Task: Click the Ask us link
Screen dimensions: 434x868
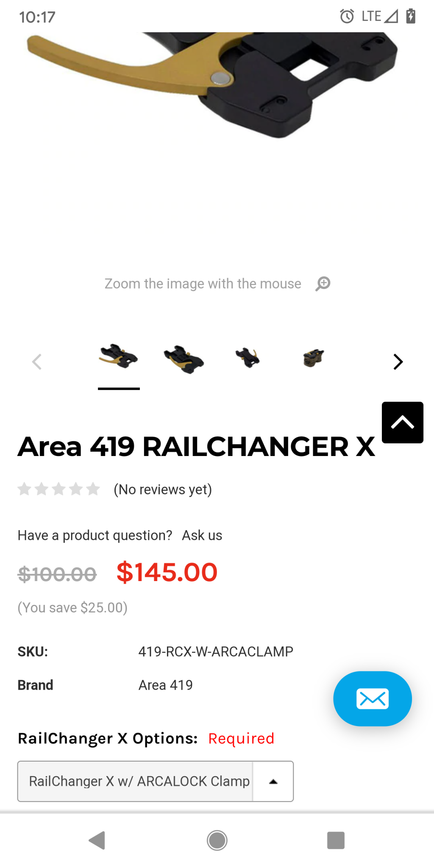Action: point(202,535)
